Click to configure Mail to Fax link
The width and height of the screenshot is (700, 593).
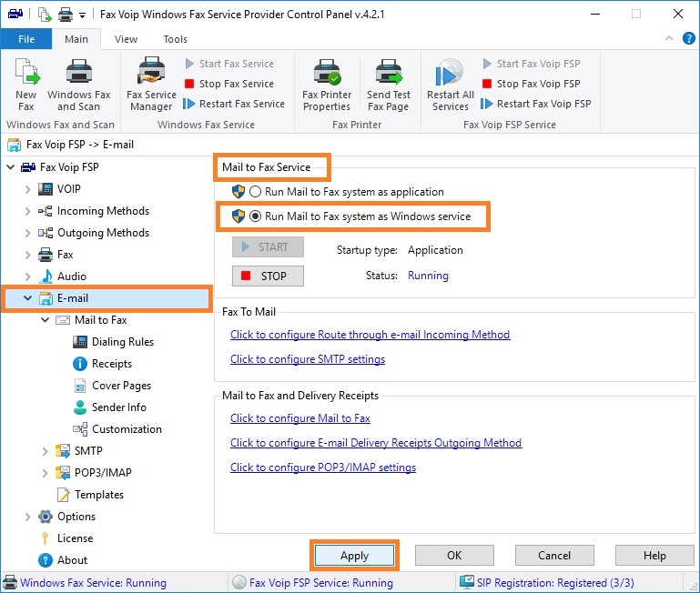click(x=300, y=418)
